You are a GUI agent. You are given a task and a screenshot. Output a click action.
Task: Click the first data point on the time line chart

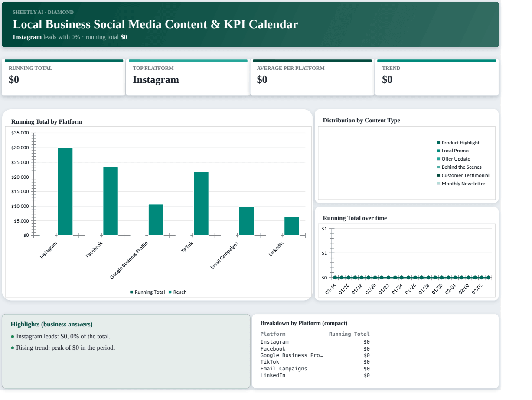[x=335, y=277]
